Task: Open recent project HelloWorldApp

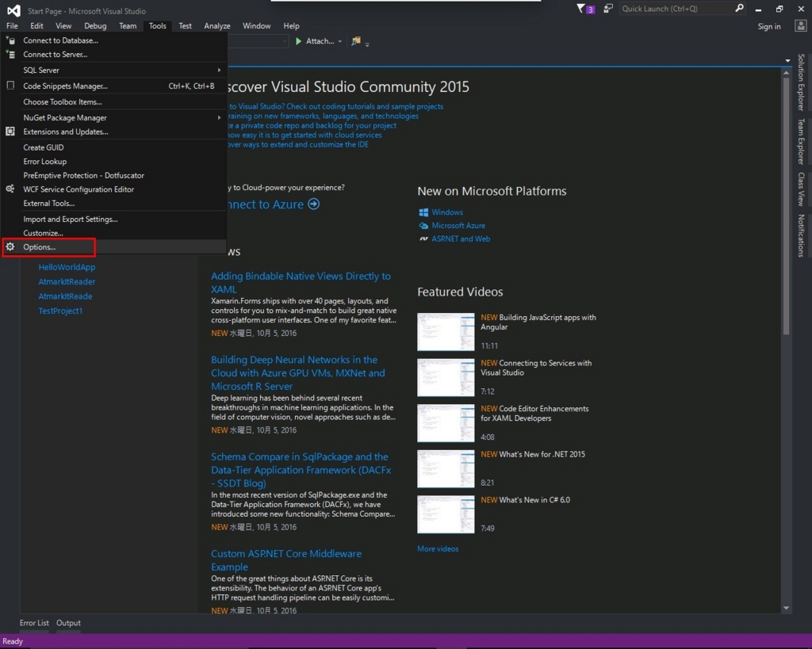Action: click(67, 267)
